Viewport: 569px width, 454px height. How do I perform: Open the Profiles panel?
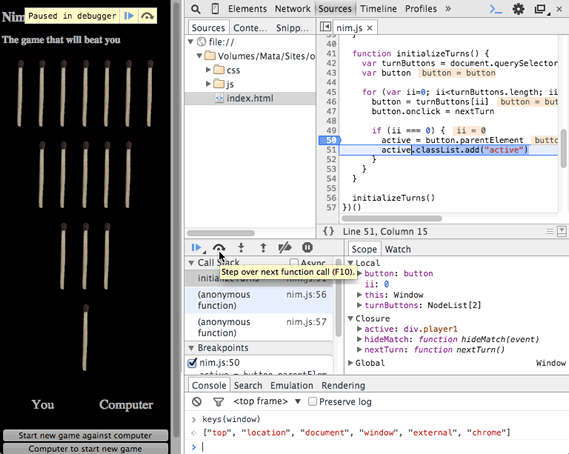pos(421,9)
